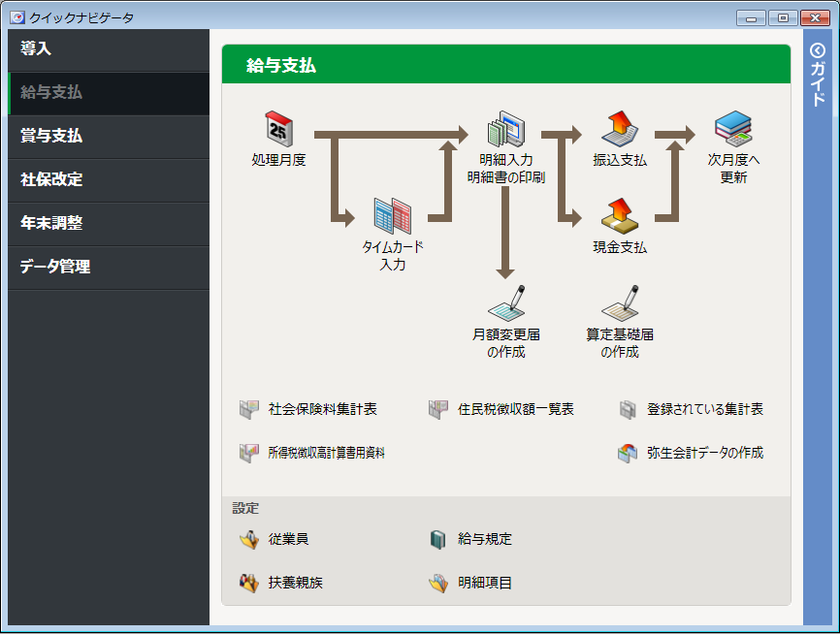Open タイムカード入力 icon
This screenshot has width=840, height=634.
point(393,214)
